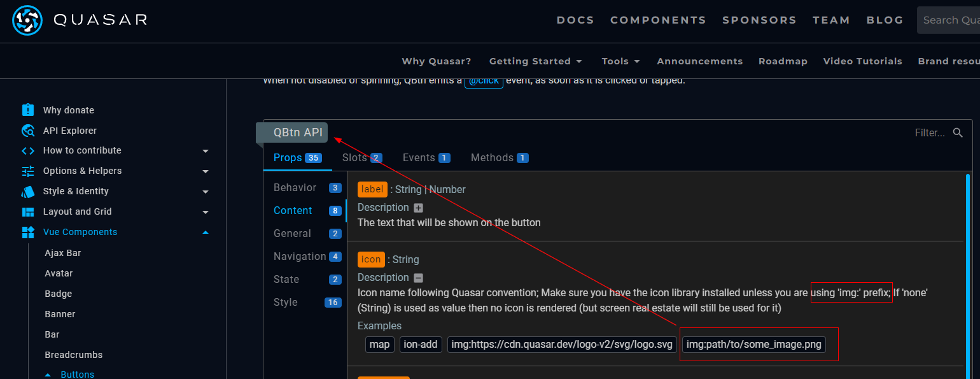Open SPONSORS in top navigation
The image size is (980, 379).
click(x=759, y=20)
